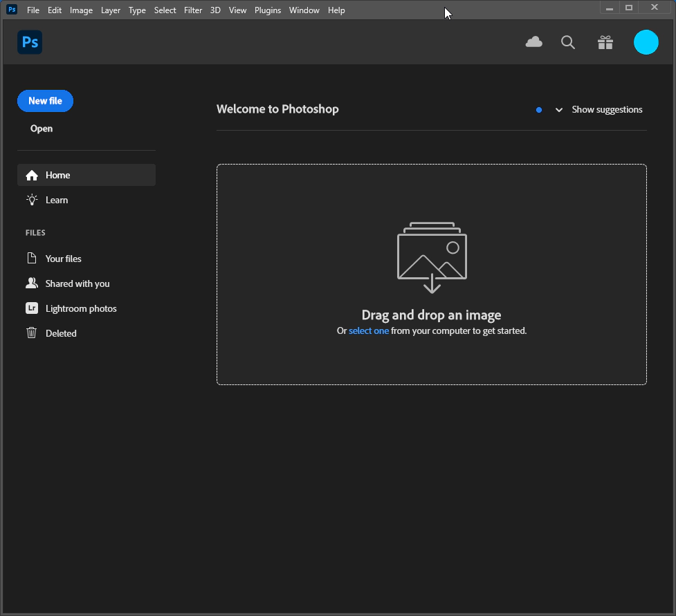Close the Photoshop window
This screenshot has height=616, width=676.
point(655,8)
